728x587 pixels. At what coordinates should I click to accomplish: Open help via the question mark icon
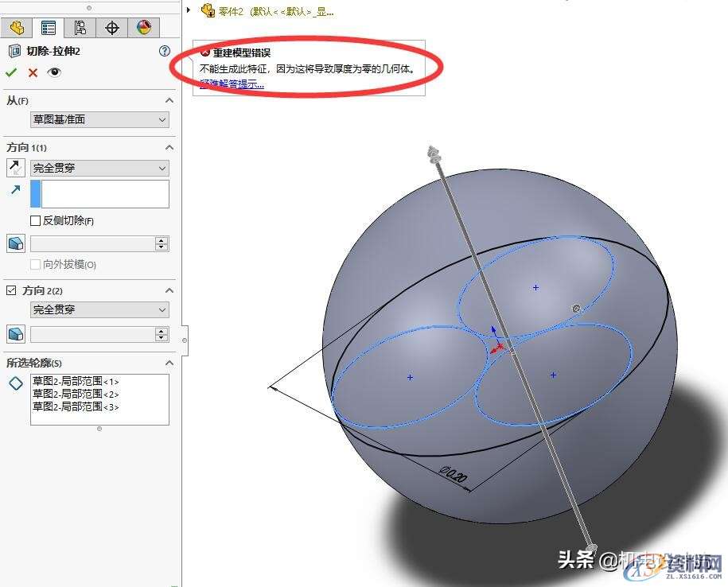[x=165, y=50]
